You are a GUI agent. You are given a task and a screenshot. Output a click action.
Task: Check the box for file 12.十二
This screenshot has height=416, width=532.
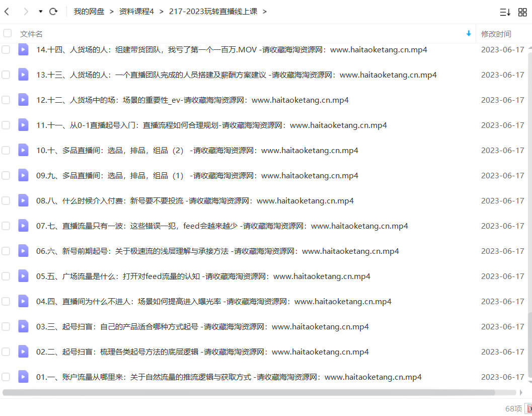pos(6,100)
